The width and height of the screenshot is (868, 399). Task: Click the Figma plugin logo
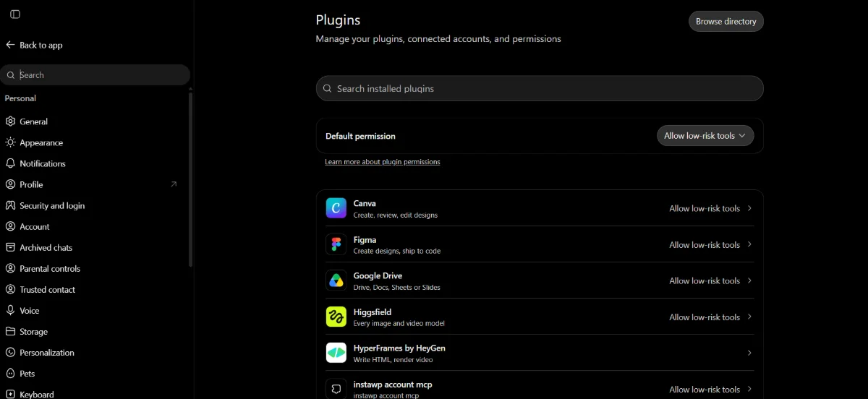click(x=336, y=244)
